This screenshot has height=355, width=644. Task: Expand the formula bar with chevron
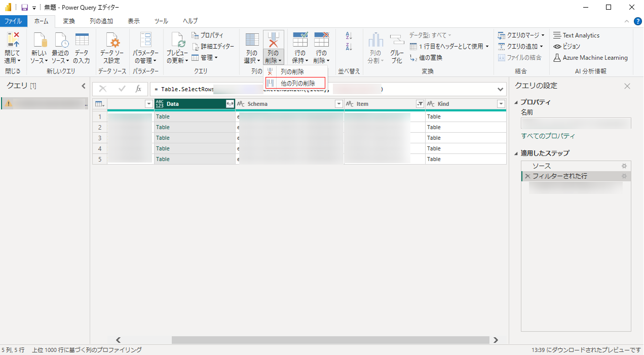coord(501,89)
